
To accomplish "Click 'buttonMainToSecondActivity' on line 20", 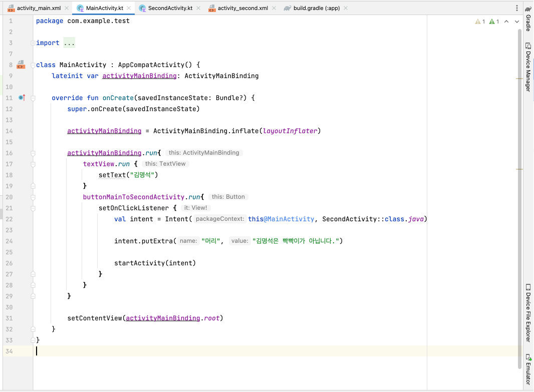I will pyautogui.click(x=133, y=197).
